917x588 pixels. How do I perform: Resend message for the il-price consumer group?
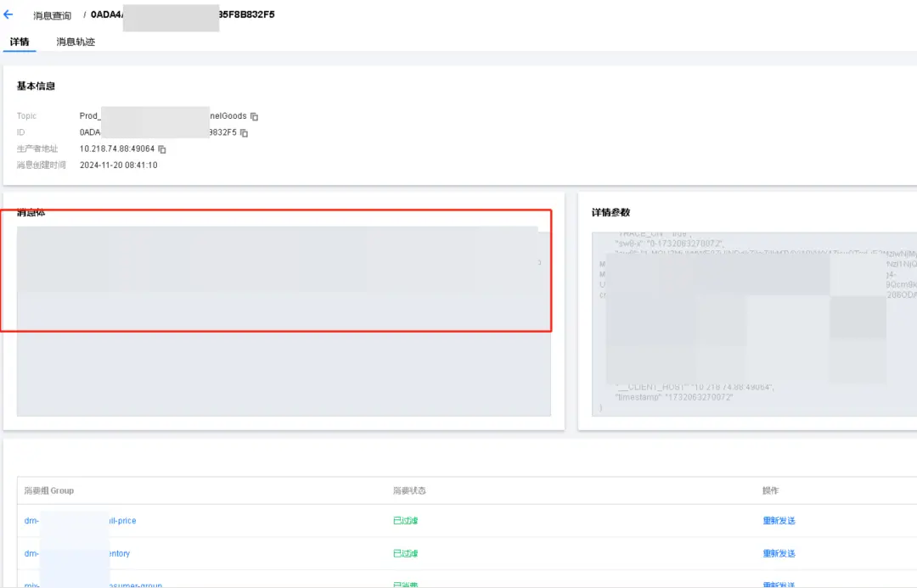tap(779, 520)
